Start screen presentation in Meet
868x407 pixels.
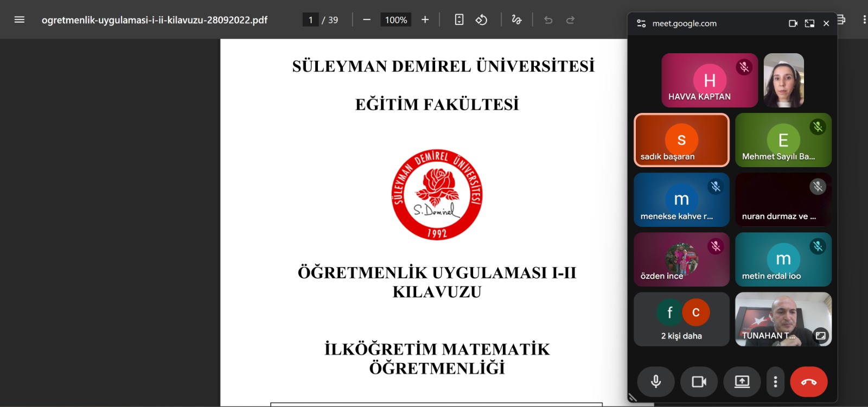pos(742,381)
